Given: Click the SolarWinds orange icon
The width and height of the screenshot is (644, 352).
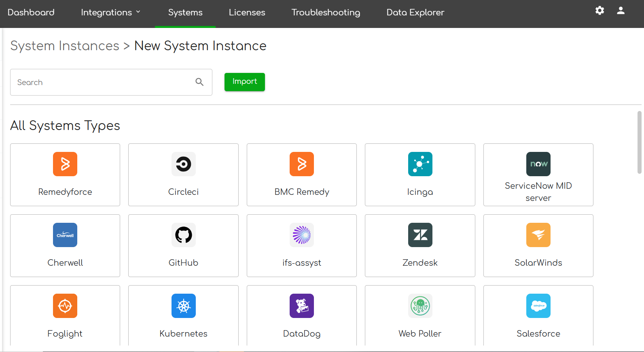Looking at the screenshot, I should 538,235.
